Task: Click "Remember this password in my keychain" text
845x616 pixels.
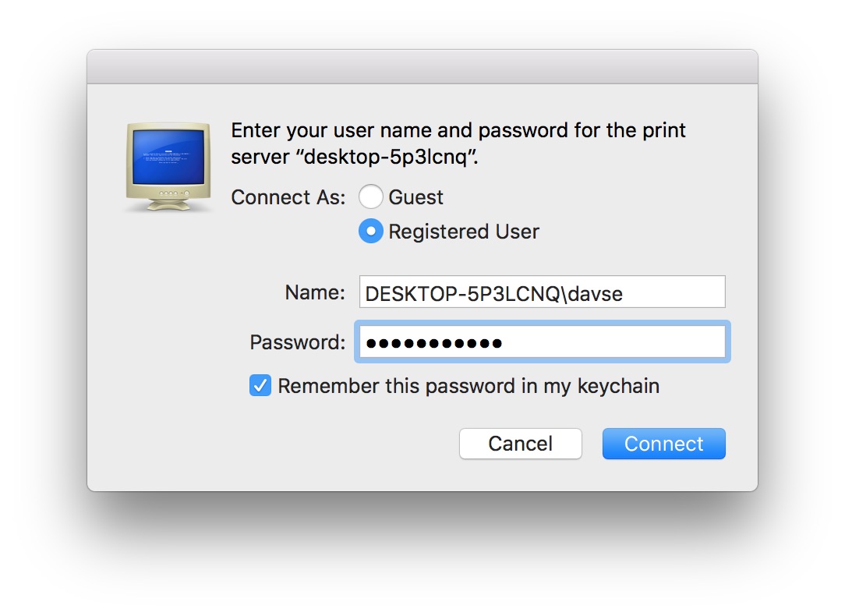Action: point(468,386)
